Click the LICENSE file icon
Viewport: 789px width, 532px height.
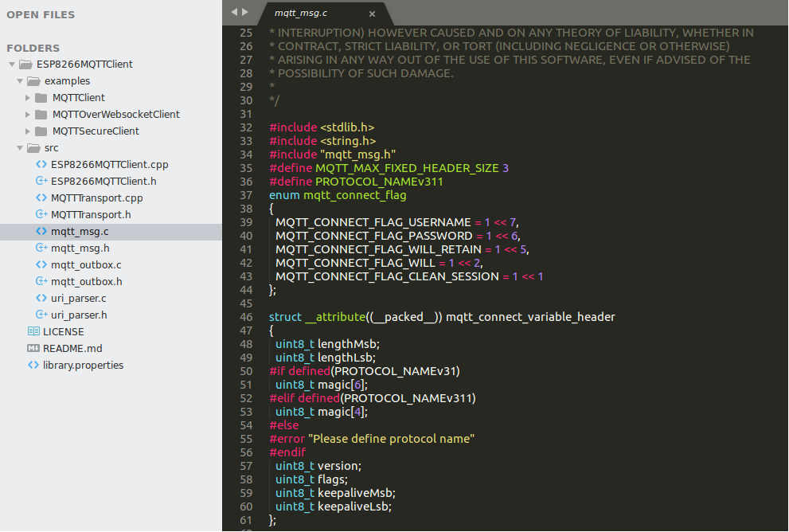point(33,331)
